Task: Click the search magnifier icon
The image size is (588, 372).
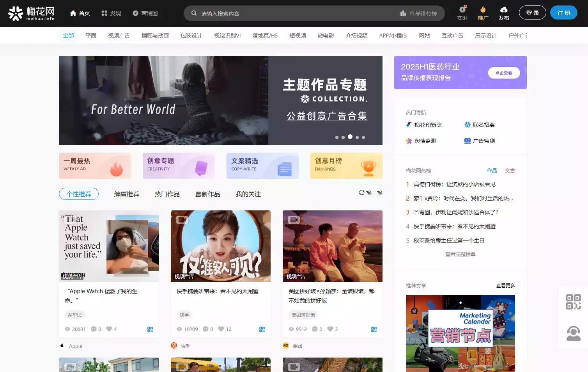Action: tap(194, 13)
